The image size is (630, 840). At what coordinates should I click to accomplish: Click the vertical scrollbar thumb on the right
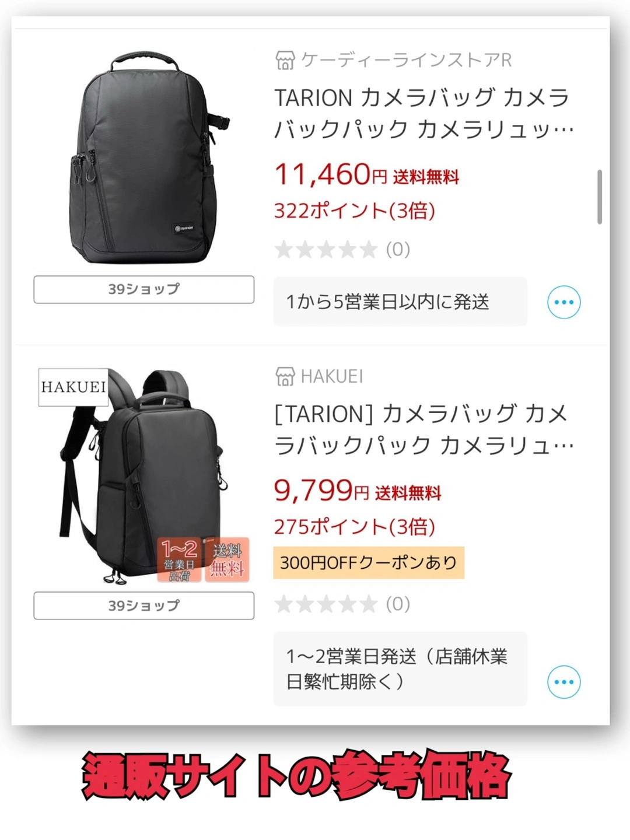(x=600, y=197)
